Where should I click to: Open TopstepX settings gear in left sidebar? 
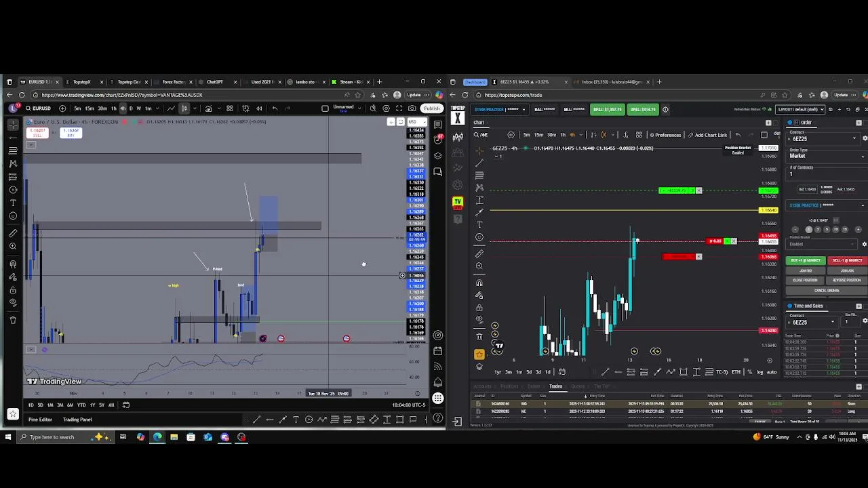click(458, 184)
